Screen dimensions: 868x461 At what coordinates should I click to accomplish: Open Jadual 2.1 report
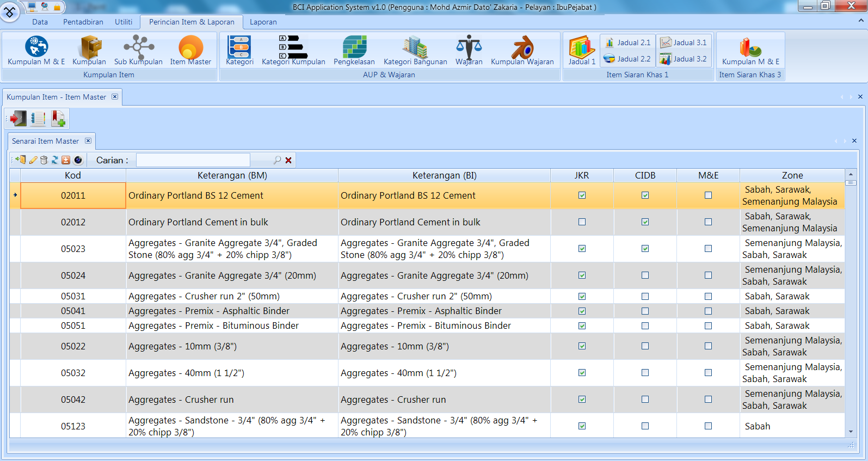627,42
